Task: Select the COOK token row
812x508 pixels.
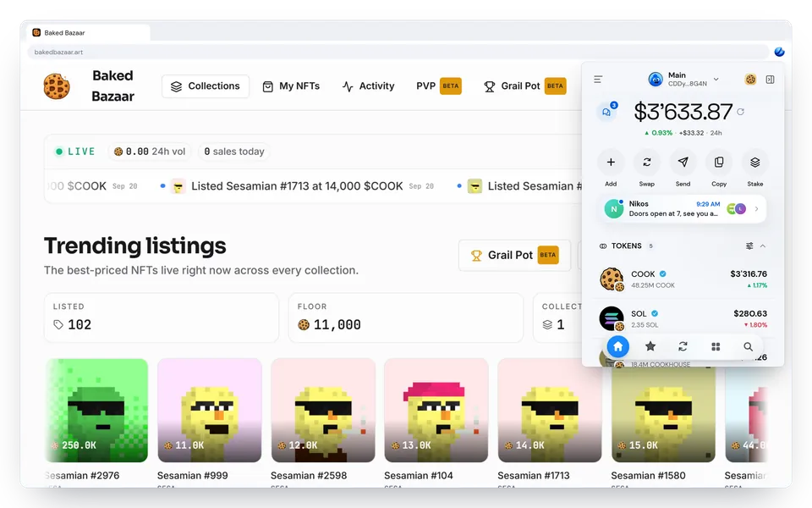Action: coord(683,279)
